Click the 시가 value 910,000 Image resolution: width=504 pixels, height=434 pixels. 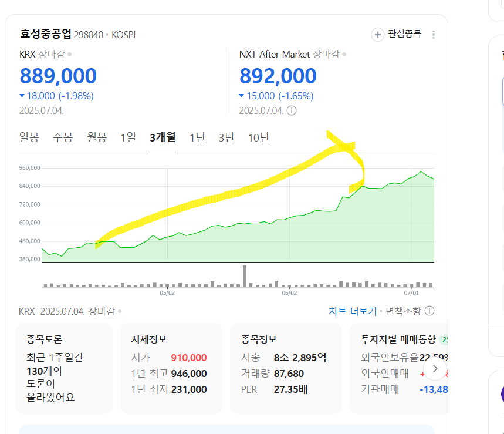coord(189,358)
